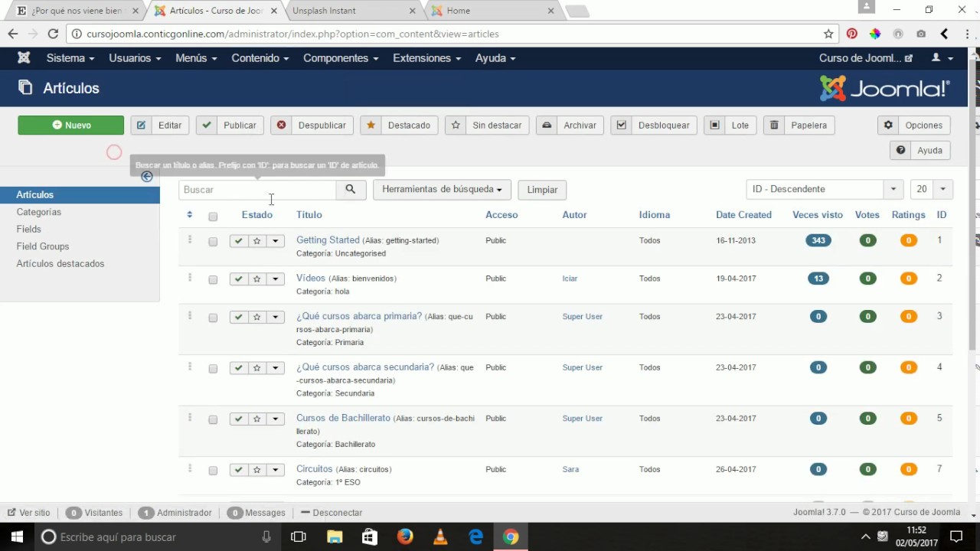Screen dimensions: 980x551
Task: Sort by the Veces visto column
Action: tap(817, 215)
